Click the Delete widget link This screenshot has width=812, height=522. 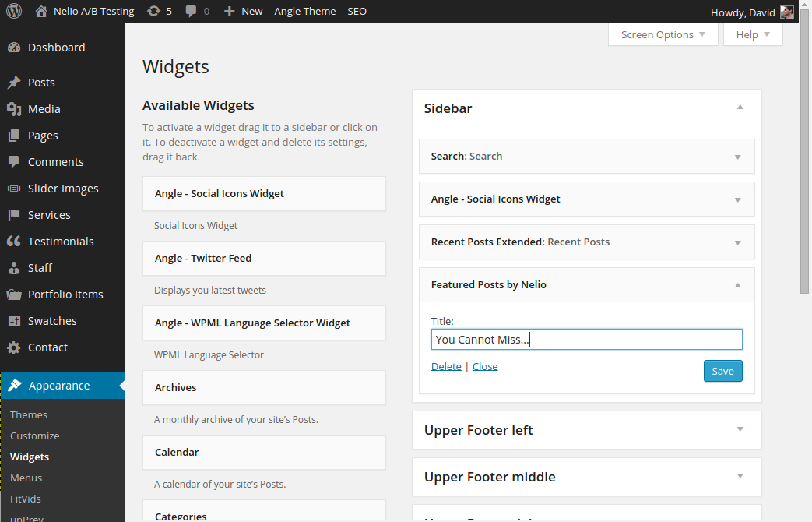click(x=446, y=367)
